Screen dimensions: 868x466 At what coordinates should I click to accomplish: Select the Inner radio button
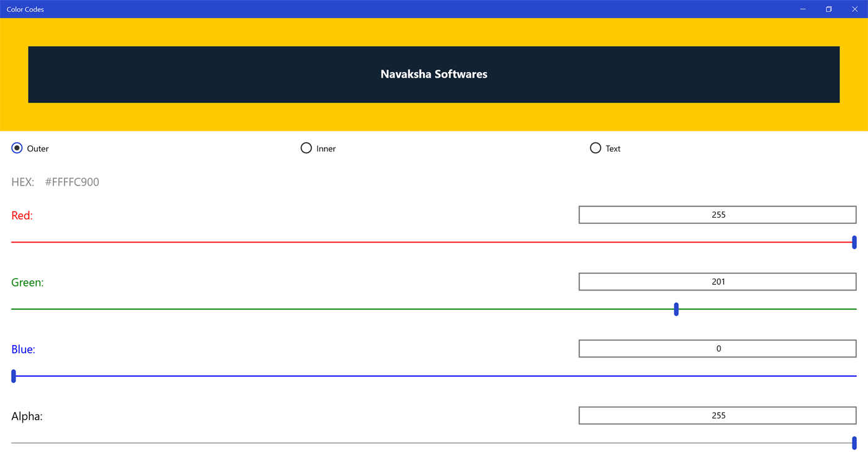pos(306,148)
